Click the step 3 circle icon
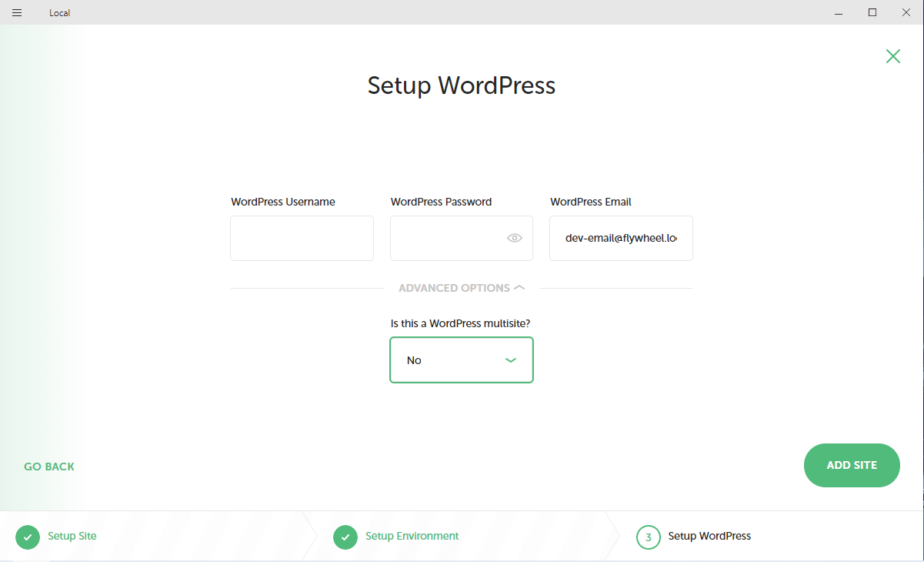Screen dimensions: 924x562 click(649, 537)
